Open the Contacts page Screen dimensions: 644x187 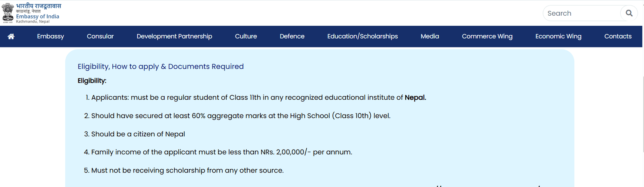618,37
